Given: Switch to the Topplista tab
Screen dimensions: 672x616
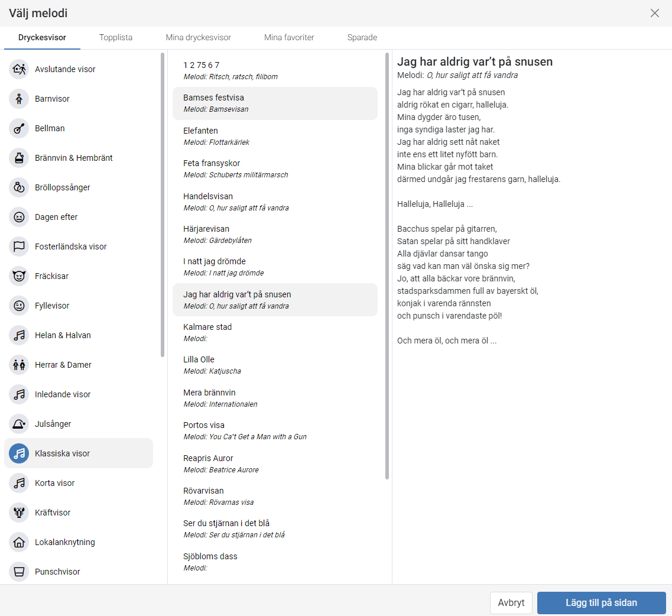Looking at the screenshot, I should pos(116,37).
